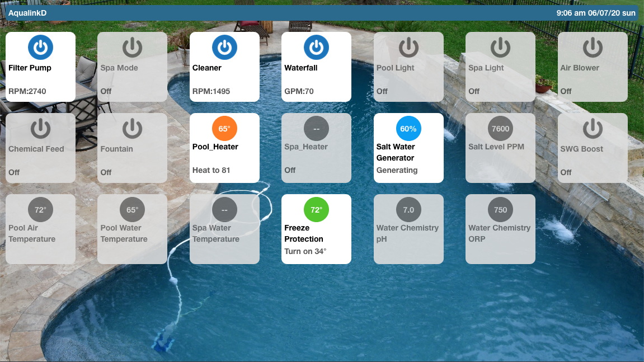Viewport: 644px width, 362px height.
Task: Click the Pool Air Temperature 72° badge
Action: coord(40,210)
